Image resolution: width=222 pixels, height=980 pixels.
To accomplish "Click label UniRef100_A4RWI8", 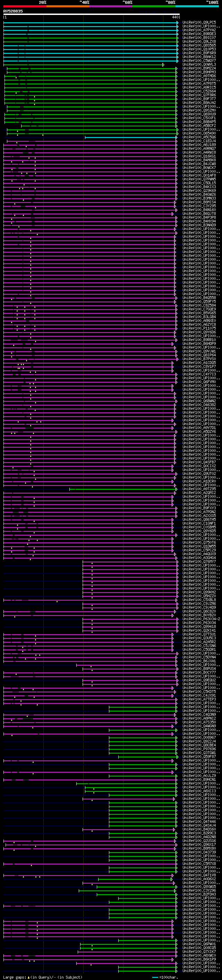I will [x=199, y=153].
